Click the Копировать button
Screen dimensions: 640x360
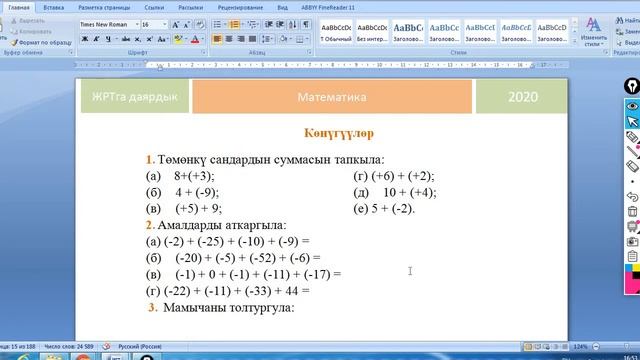[x=31, y=31]
